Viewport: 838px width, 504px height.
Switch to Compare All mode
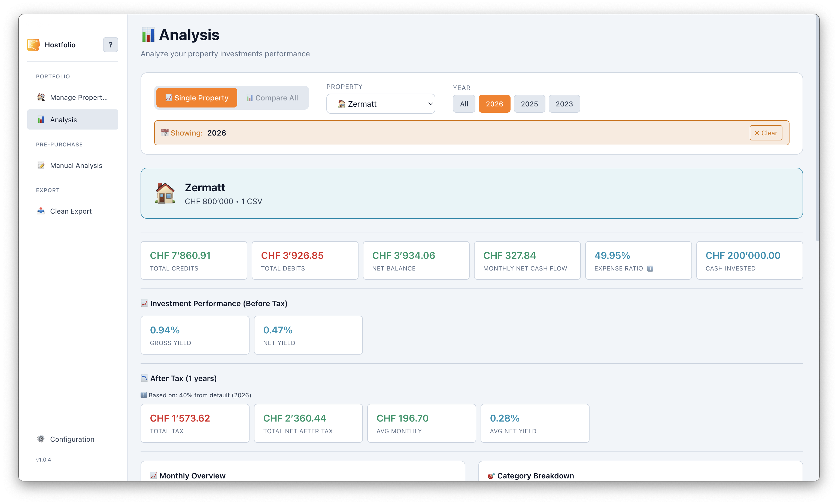click(x=272, y=98)
